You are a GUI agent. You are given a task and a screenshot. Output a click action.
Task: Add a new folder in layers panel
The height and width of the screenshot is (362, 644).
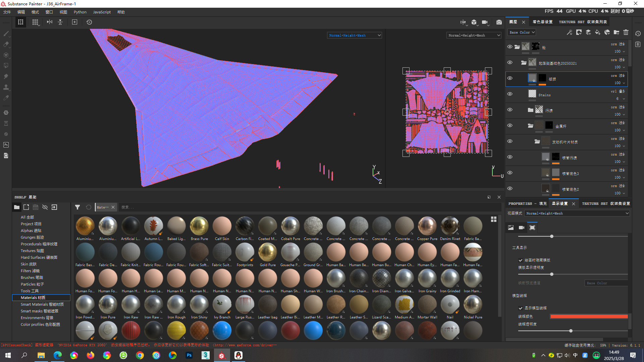tap(616, 32)
